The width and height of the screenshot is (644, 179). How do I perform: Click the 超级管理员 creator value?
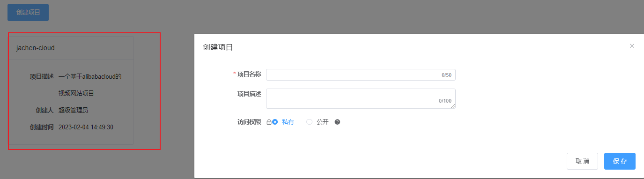click(x=74, y=111)
